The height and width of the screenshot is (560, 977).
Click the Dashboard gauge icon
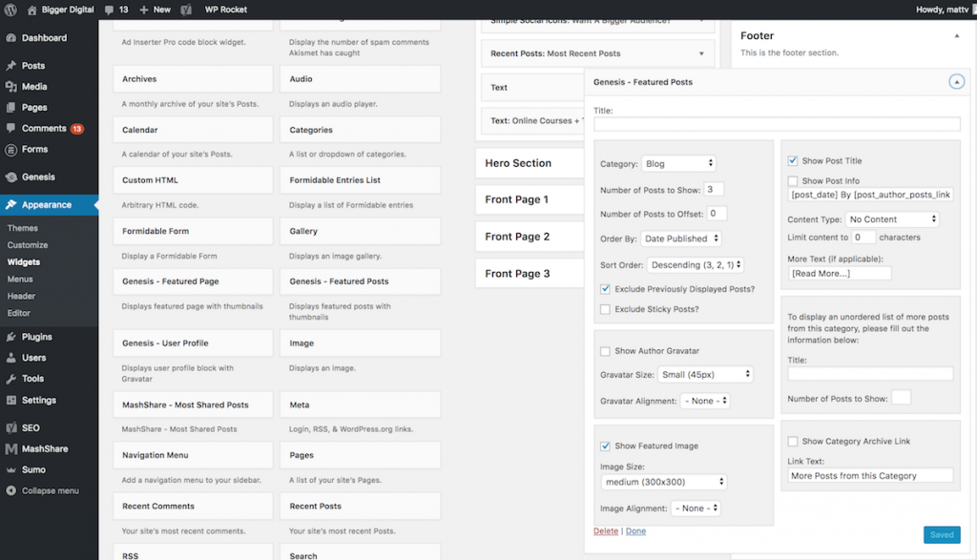[11, 38]
